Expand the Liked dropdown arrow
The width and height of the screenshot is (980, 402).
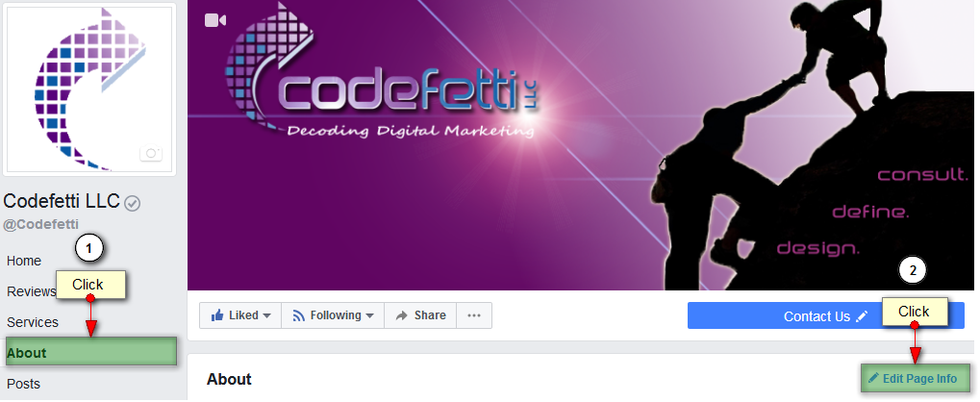[x=266, y=315]
